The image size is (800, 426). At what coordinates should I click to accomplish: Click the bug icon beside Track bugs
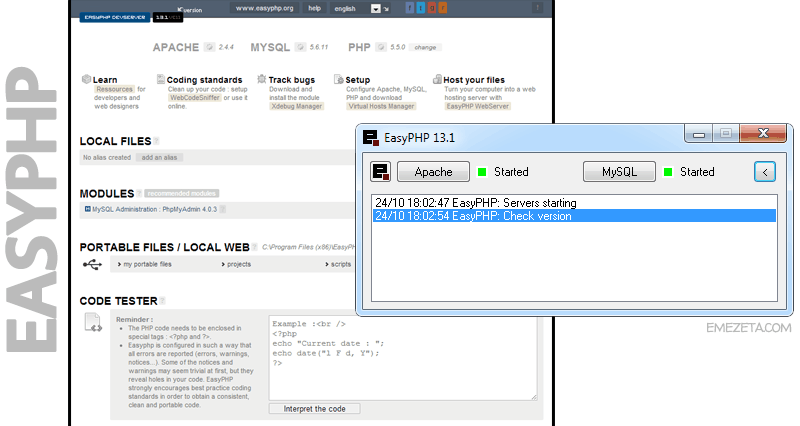click(262, 79)
